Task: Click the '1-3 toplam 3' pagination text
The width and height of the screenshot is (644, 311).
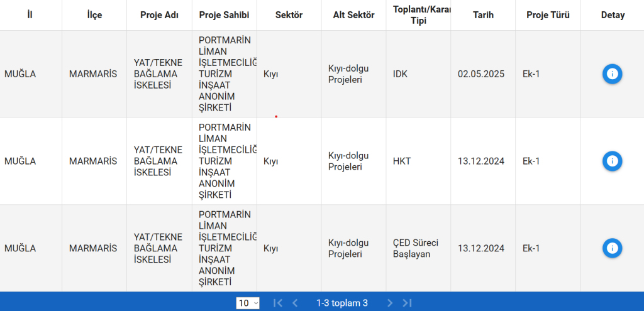Action: pos(341,303)
